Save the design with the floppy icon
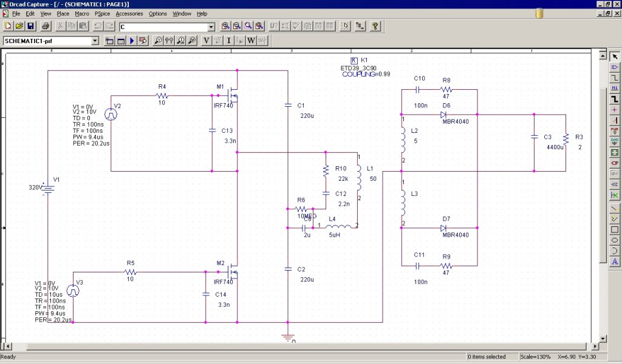The width and height of the screenshot is (622, 364). tap(30, 26)
